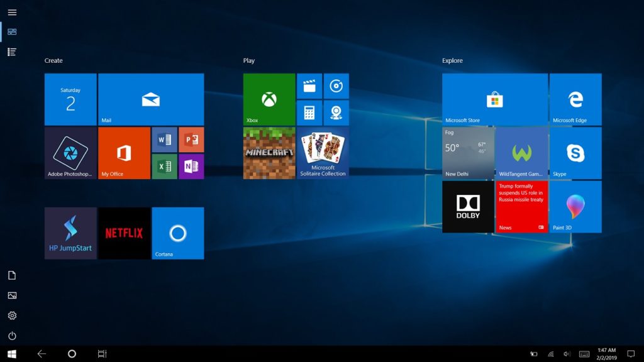Launch the Xbox app tile

pos(269,99)
